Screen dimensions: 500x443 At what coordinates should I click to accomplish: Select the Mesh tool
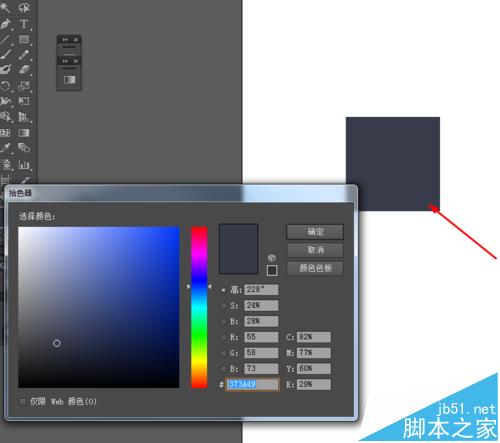pos(6,133)
